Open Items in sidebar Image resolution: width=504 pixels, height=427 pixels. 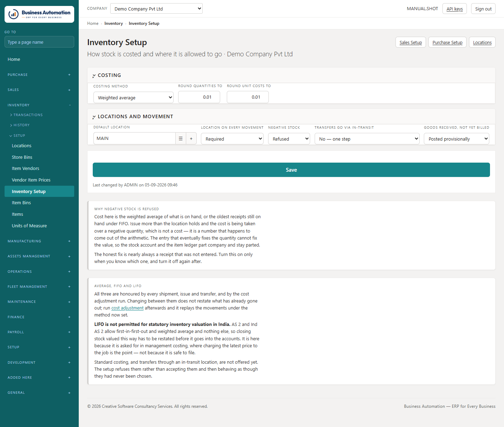click(x=39, y=214)
